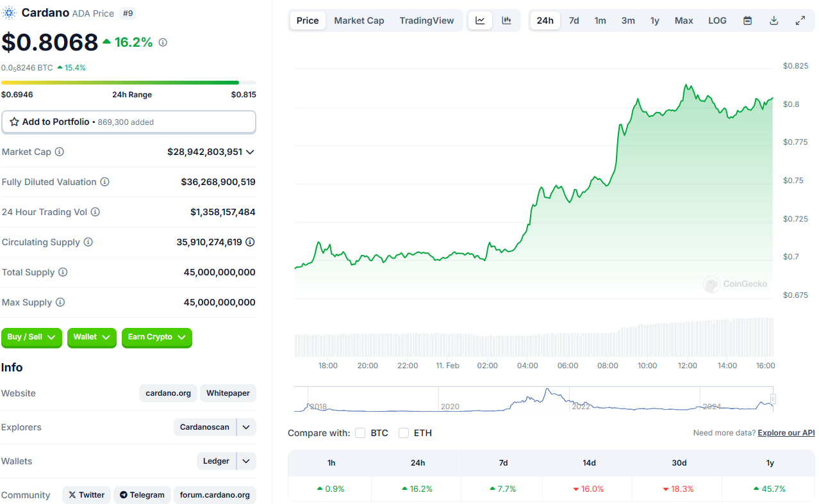Click the Cardano logo icon

click(10, 13)
